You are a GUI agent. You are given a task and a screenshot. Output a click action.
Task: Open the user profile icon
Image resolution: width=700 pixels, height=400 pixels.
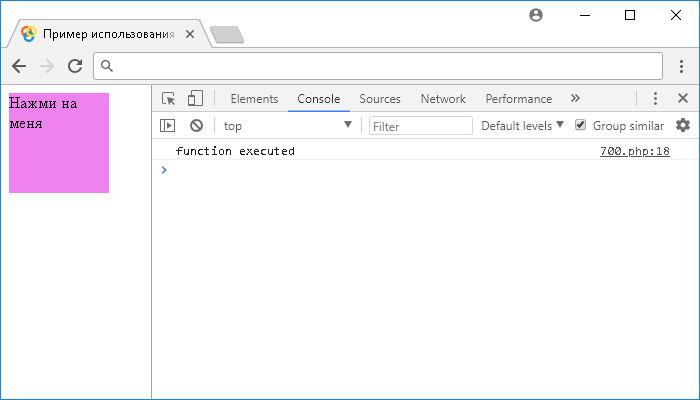[x=536, y=15]
